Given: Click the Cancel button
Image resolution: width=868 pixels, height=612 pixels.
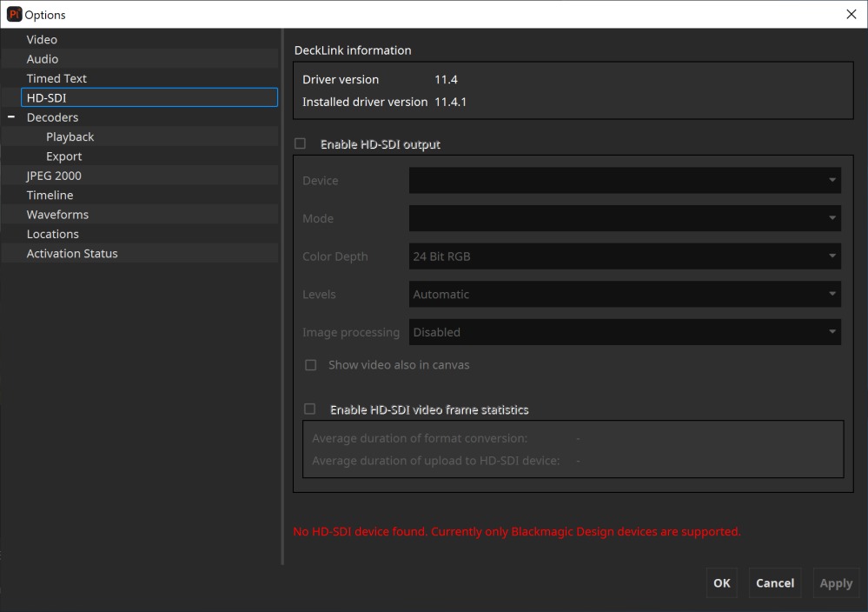Looking at the screenshot, I should pyautogui.click(x=774, y=583).
